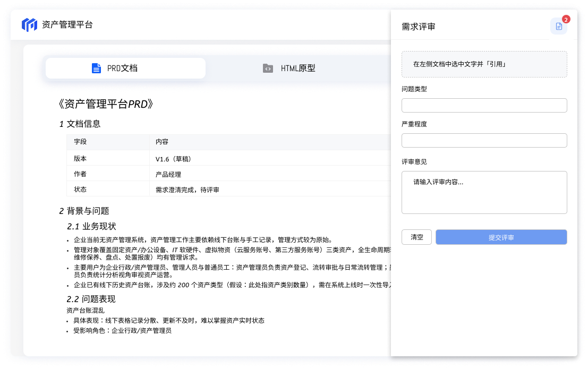Click the 《资产管理平台PRD》 document title
The width and height of the screenshot is (588, 369).
coord(106,104)
